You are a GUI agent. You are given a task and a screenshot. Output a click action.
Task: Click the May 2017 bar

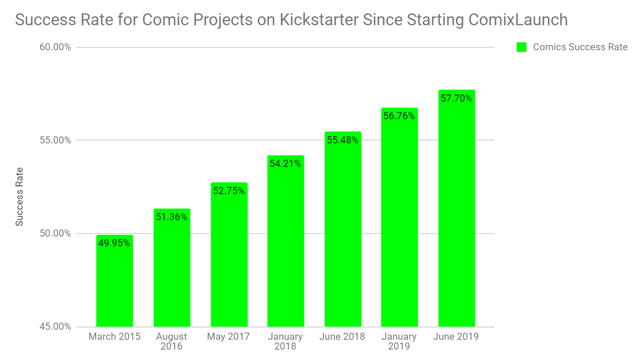229,255
